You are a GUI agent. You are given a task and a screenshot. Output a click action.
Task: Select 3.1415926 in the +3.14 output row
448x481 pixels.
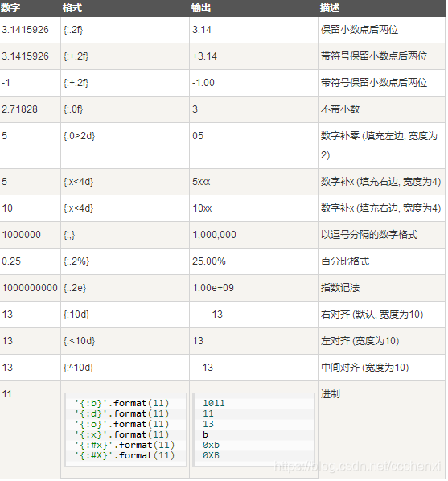[x=25, y=56]
